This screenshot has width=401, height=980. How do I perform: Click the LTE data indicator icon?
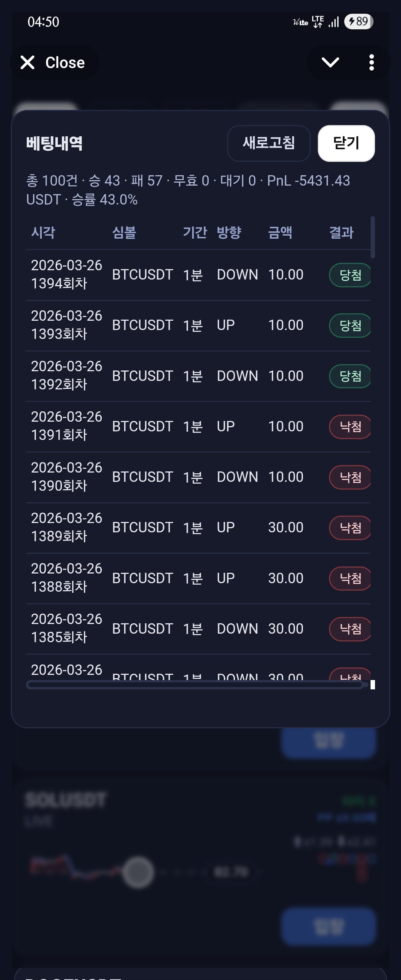[318, 22]
